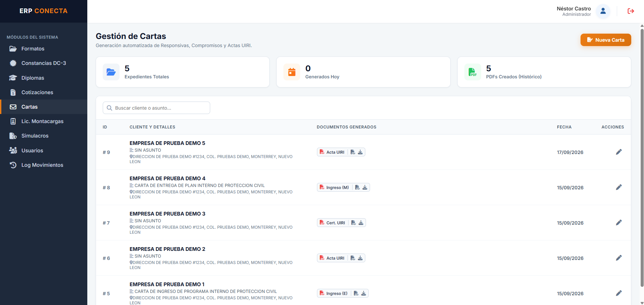Click date 17/09/2026

coord(570,152)
